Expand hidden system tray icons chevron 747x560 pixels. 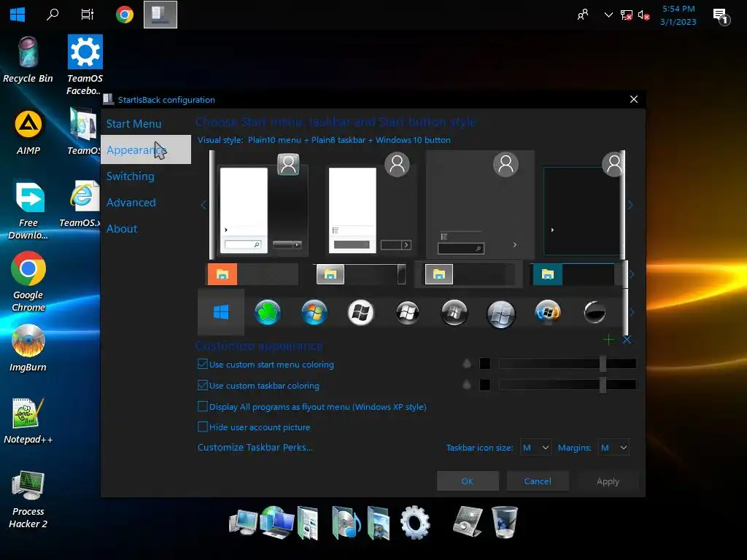[608, 15]
